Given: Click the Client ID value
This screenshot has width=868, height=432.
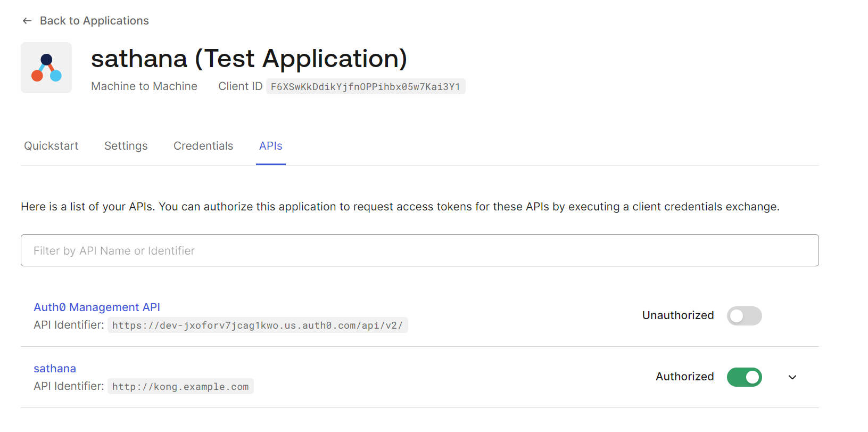Looking at the screenshot, I should pos(366,86).
